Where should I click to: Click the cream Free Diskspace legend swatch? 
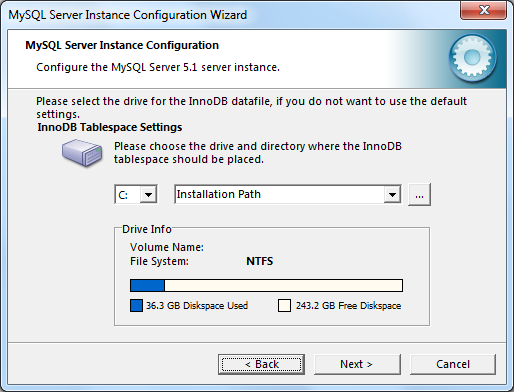pos(284,306)
